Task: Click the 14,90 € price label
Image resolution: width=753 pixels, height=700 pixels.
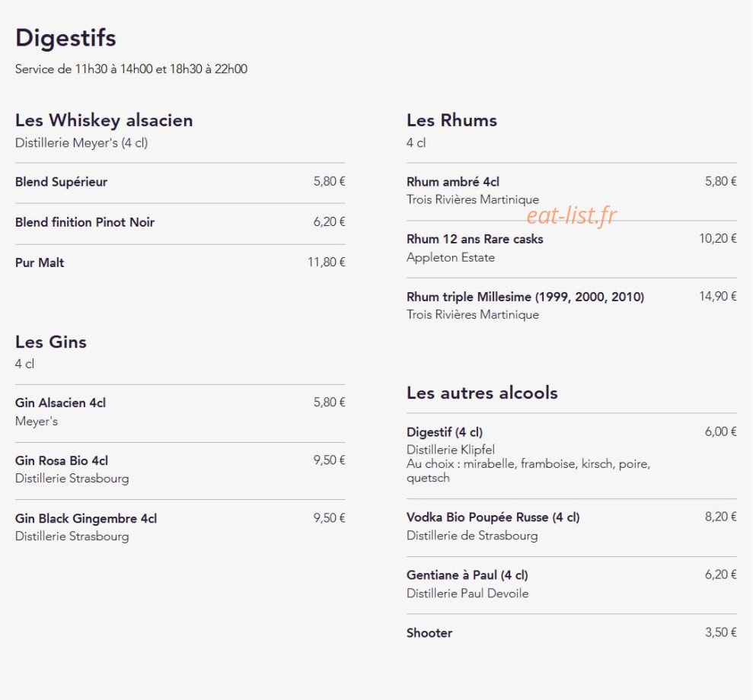Action: point(717,297)
